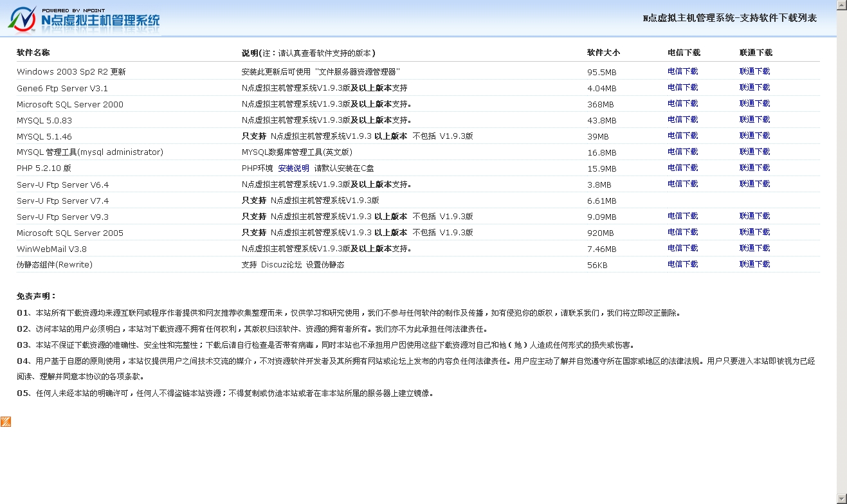Image resolution: width=847 pixels, height=504 pixels.
Task: Download MYSQL 管理工具 via 联通下载
Action: click(x=754, y=152)
